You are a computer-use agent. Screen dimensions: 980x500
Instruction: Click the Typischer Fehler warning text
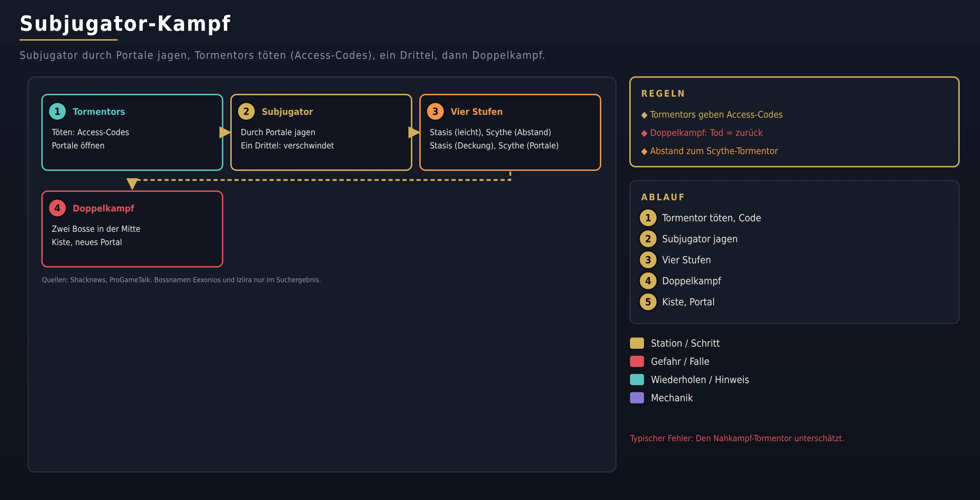coord(736,438)
